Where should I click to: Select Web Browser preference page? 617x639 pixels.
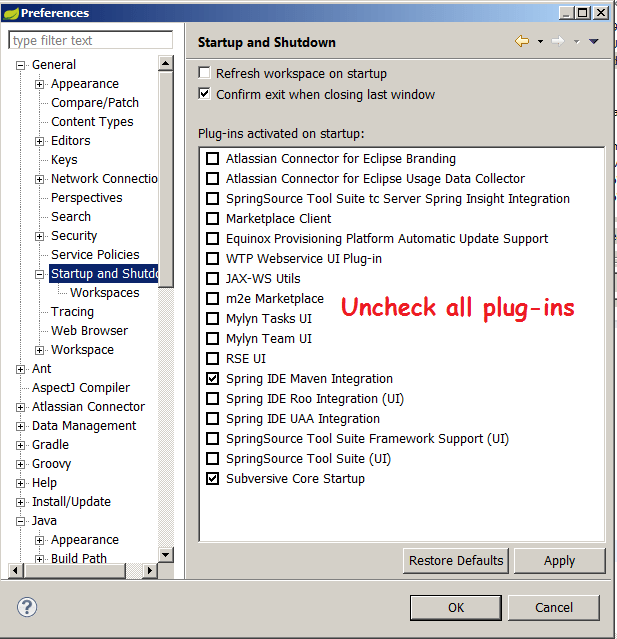(x=89, y=331)
